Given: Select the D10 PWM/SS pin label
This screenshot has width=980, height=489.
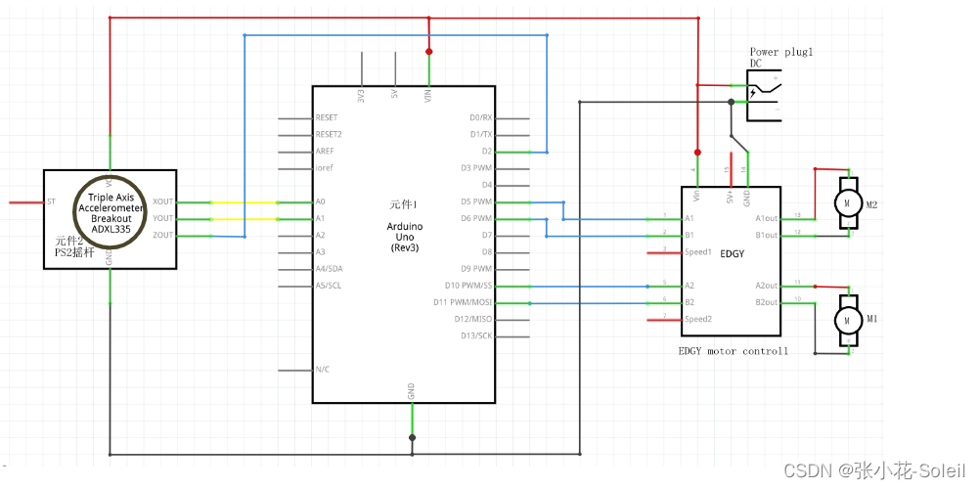Looking at the screenshot, I should 468,286.
